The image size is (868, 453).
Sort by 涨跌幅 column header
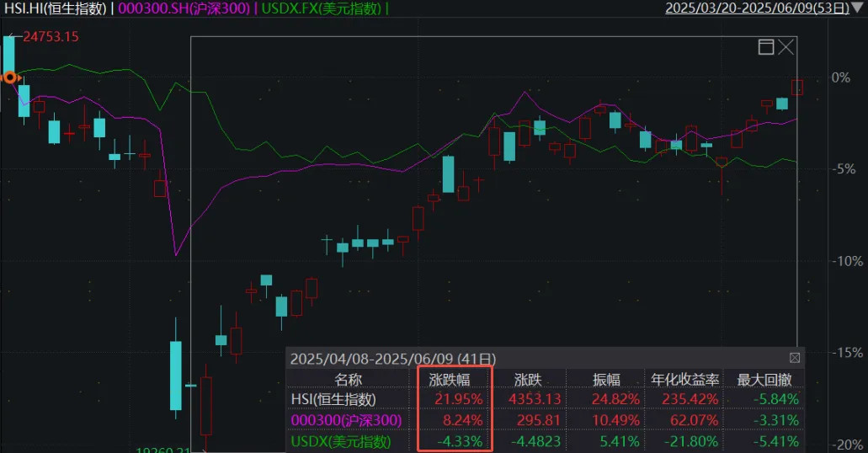coord(449,380)
